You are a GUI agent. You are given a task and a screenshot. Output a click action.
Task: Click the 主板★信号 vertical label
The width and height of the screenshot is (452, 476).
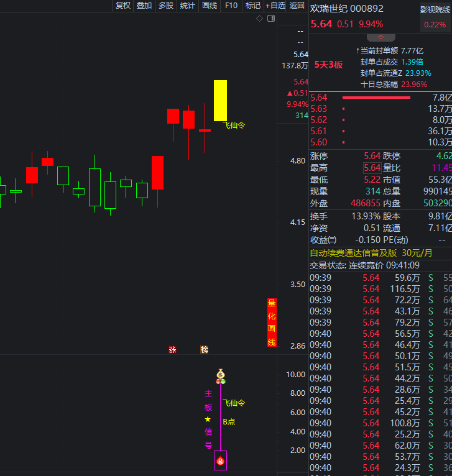click(208, 419)
